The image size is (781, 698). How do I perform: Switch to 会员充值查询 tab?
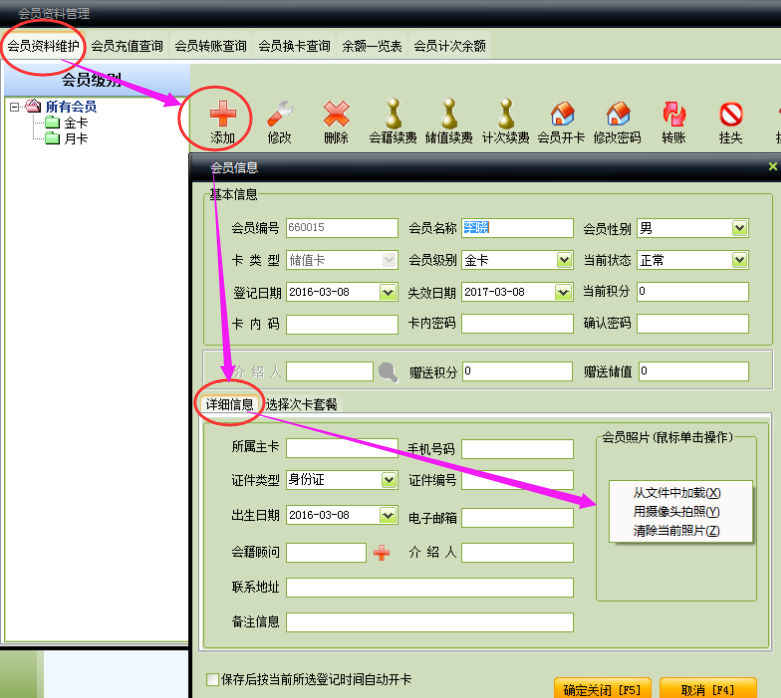127,46
